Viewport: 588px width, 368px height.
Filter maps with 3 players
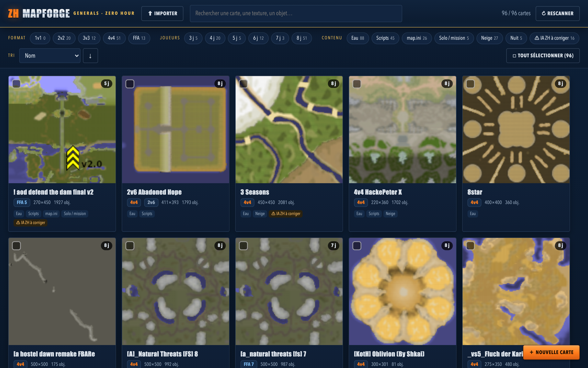193,38
